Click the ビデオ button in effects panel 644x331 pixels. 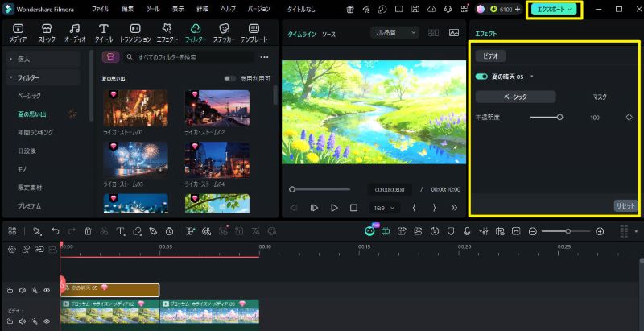490,56
